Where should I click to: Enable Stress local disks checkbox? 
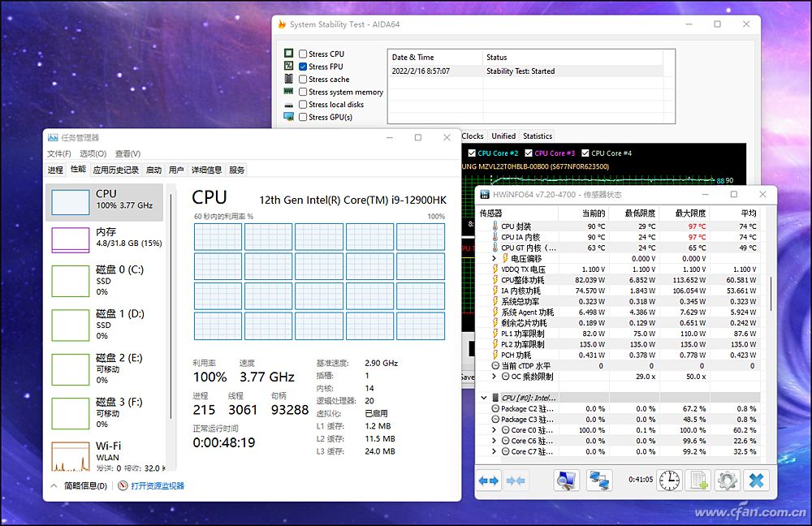tap(303, 104)
